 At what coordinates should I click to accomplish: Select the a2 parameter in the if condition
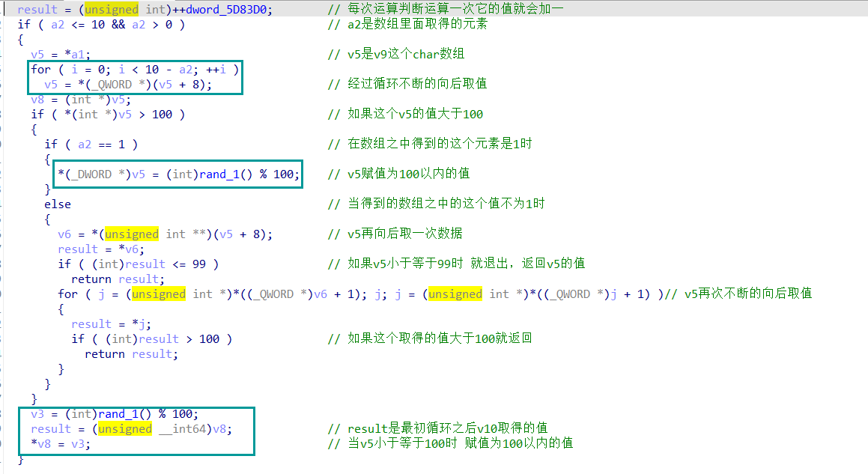58,24
